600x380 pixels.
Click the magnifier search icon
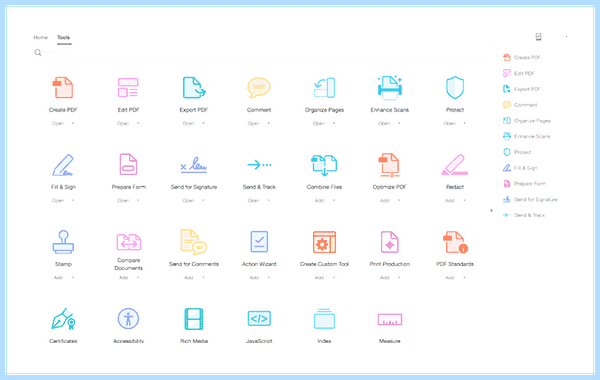(38, 52)
